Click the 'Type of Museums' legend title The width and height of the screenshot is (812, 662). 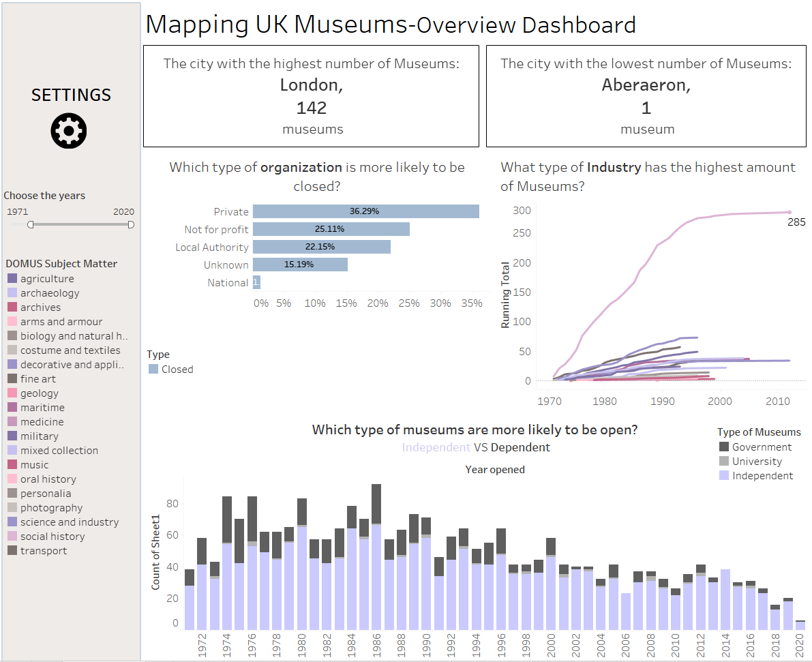(x=759, y=432)
